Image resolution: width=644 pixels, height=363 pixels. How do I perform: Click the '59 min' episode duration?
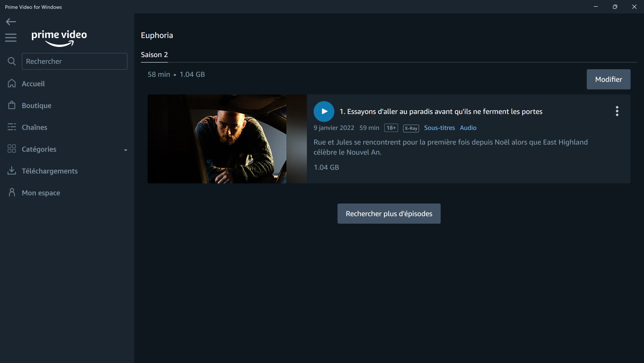(369, 128)
